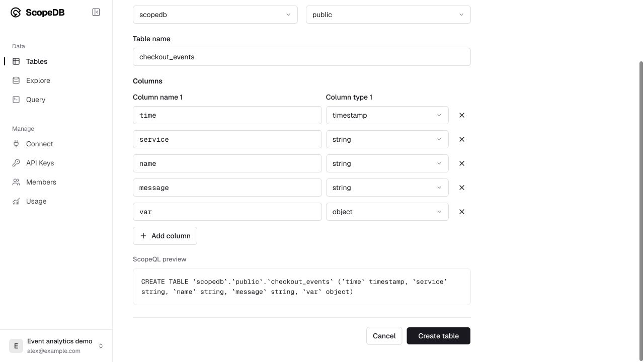
Task: Change the service column type dropdown
Action: tap(387, 139)
